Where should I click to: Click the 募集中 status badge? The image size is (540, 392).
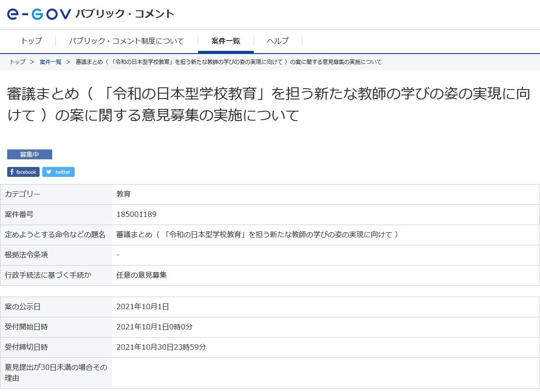coord(29,154)
